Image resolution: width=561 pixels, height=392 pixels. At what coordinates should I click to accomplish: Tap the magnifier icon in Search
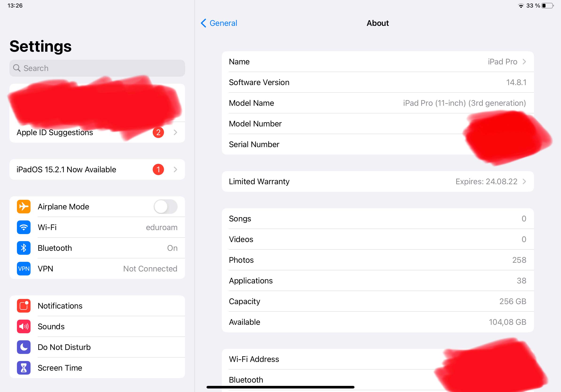(x=17, y=68)
